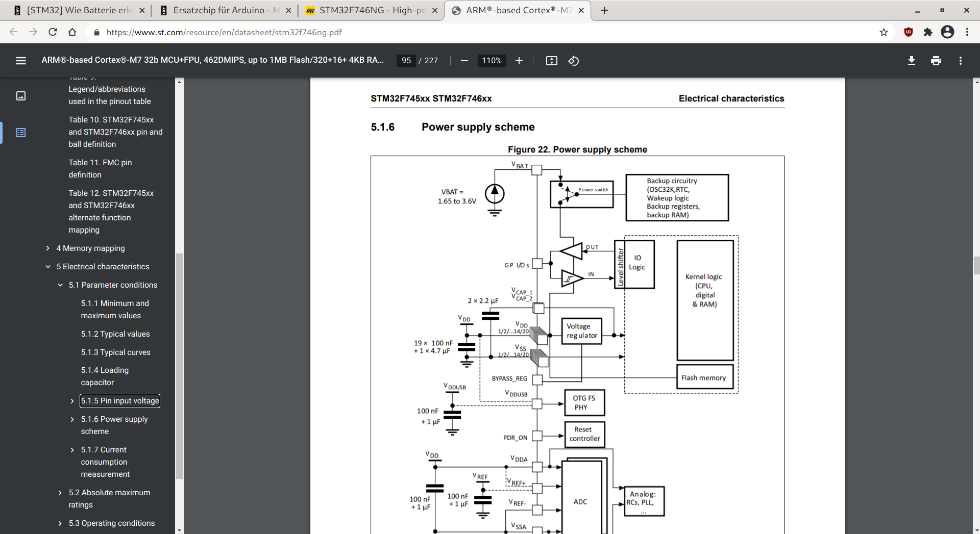
Task: Select the ARM-based Cortex-M7 tab
Action: (518, 10)
